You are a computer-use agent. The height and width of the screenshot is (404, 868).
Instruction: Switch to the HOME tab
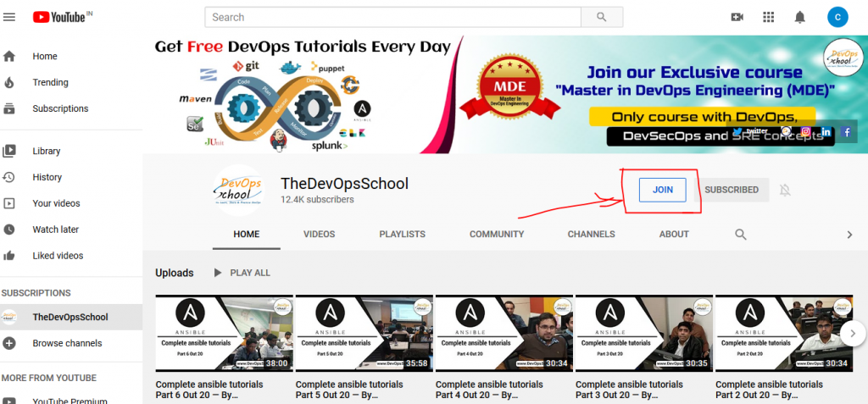[247, 234]
